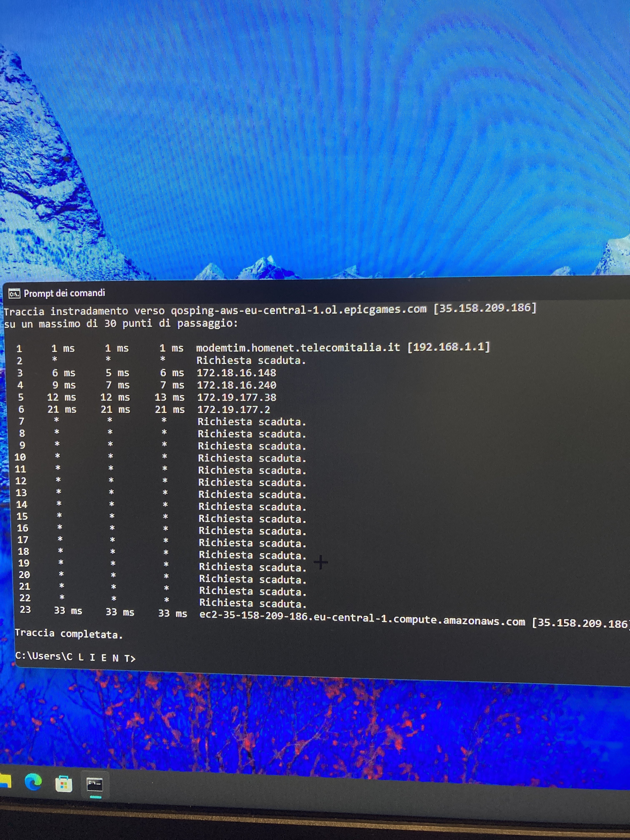Click the first "33 ms" value on hop 23
The height and width of the screenshot is (840, 630).
tap(68, 610)
